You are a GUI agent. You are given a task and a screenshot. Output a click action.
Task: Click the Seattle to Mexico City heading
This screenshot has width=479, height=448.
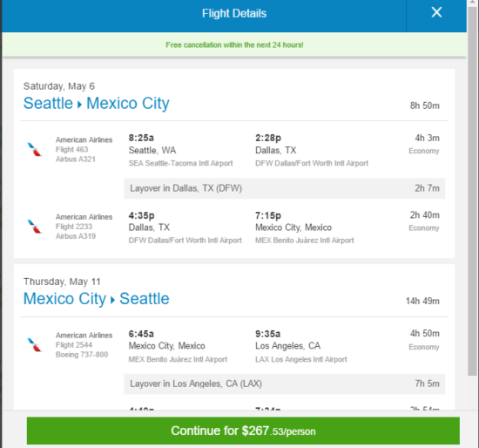pos(96,103)
